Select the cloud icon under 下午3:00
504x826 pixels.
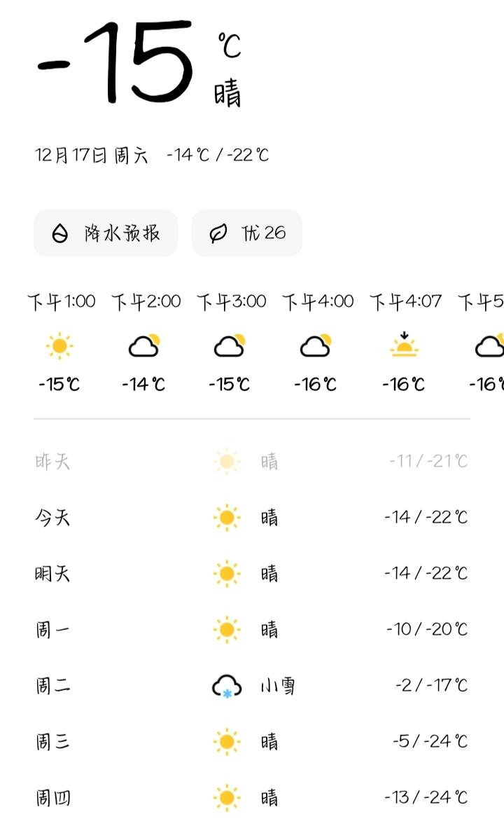click(x=230, y=345)
